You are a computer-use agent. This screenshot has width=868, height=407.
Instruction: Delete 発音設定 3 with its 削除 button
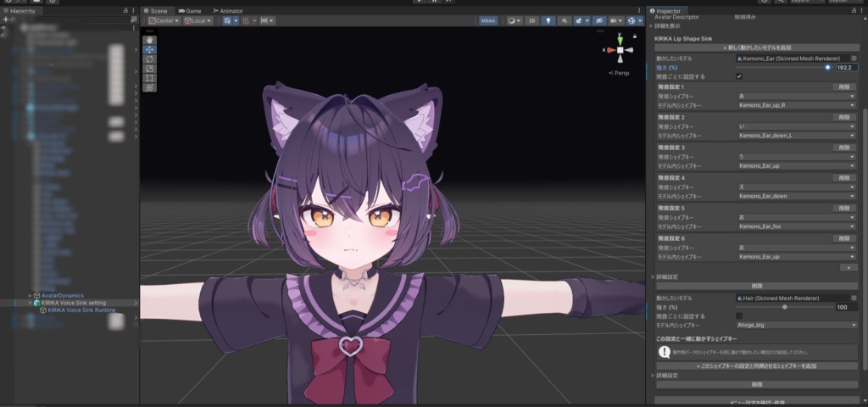click(844, 148)
